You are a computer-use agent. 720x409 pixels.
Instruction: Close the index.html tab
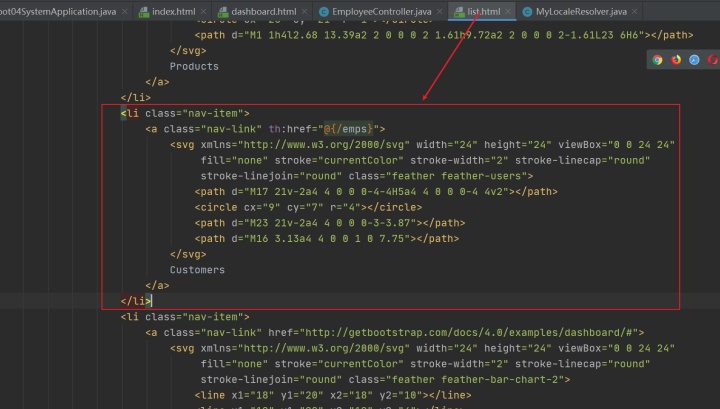coord(203,11)
